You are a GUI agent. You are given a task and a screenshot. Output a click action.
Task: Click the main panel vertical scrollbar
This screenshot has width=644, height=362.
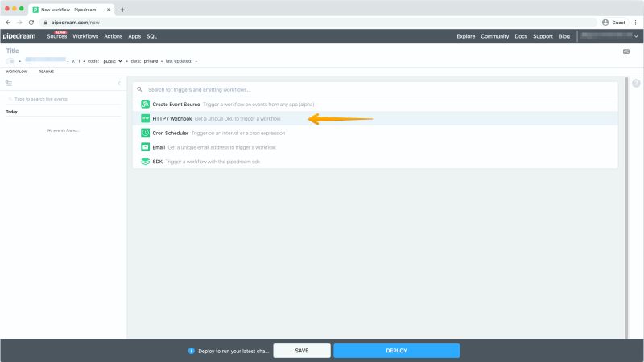point(626,208)
